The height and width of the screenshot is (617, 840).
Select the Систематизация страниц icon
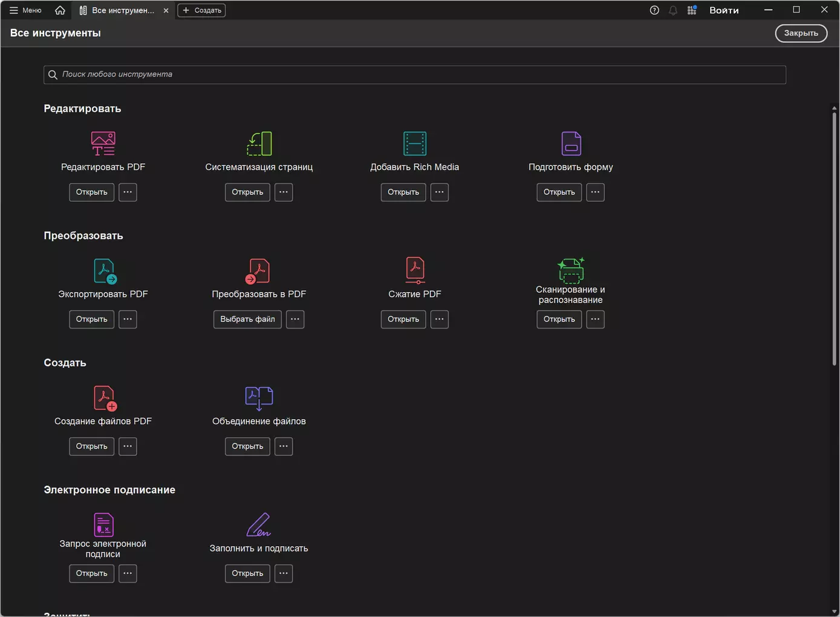(259, 143)
